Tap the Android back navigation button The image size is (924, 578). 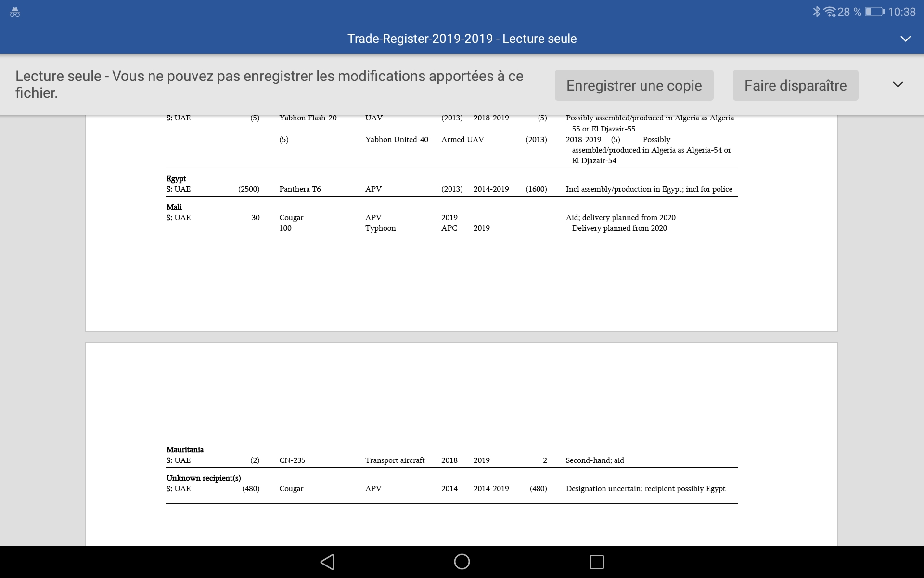[x=327, y=562]
